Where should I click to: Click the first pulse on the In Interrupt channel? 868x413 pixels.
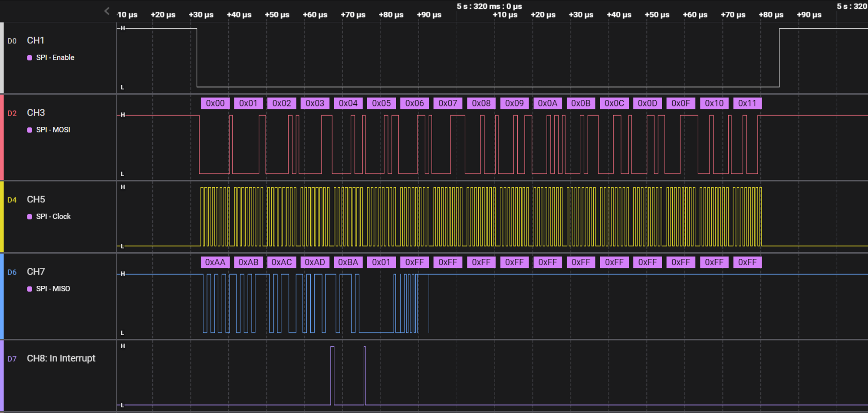click(x=332, y=375)
